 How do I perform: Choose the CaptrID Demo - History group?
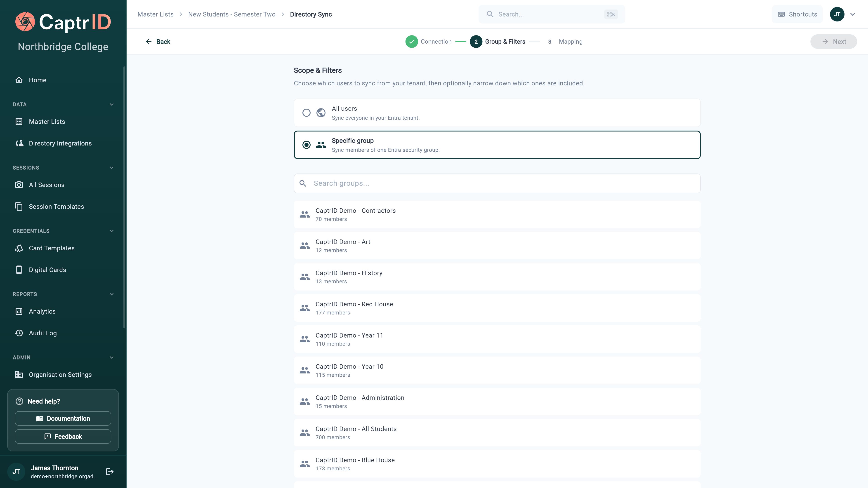click(497, 277)
